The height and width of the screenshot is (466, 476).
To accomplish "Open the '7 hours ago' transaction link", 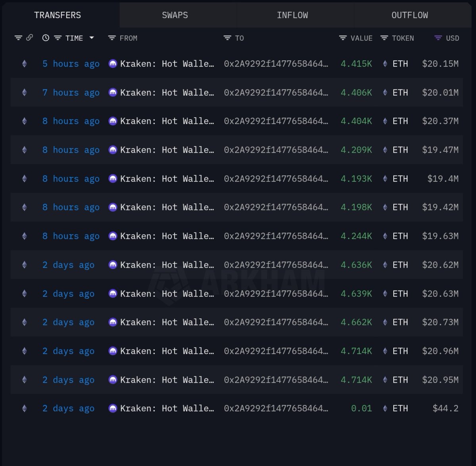I will [71, 93].
